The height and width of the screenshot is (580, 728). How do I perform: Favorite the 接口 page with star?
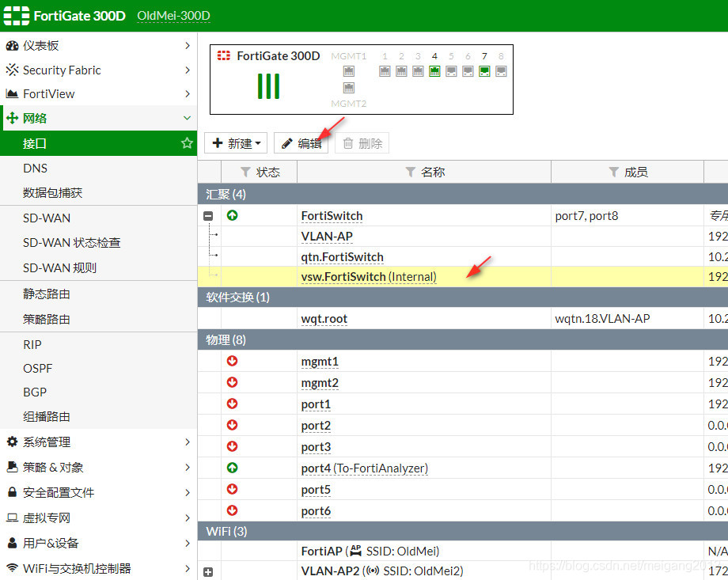click(x=187, y=143)
